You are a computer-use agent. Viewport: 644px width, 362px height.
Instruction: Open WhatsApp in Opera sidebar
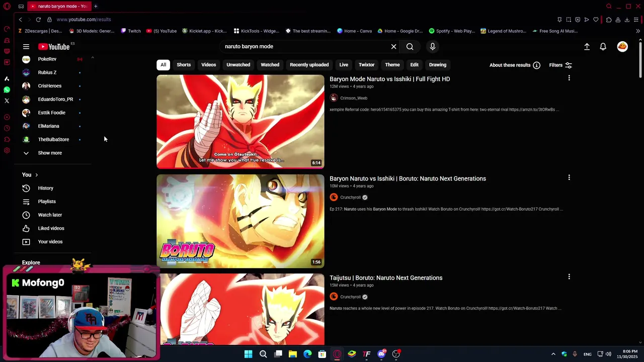7,89
